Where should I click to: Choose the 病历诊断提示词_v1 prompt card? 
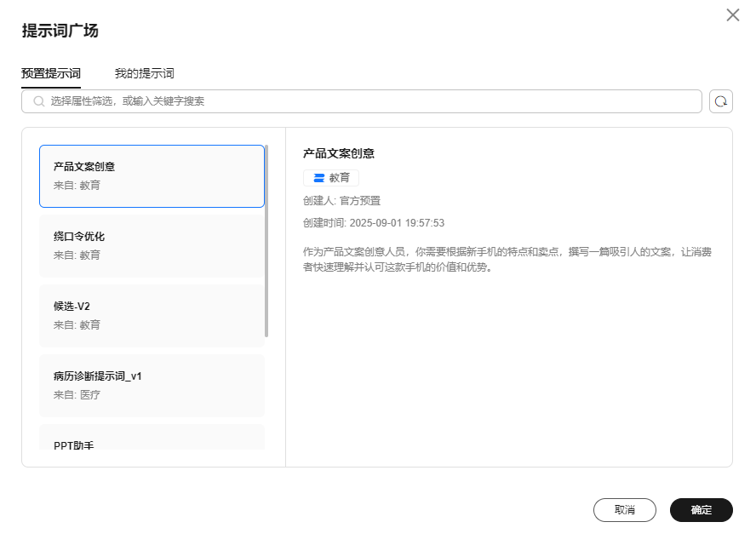point(152,385)
